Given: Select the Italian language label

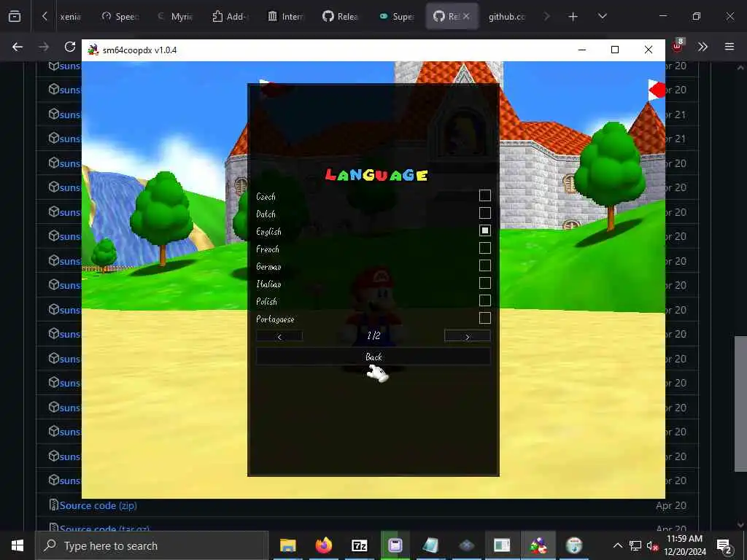Looking at the screenshot, I should (268, 284).
